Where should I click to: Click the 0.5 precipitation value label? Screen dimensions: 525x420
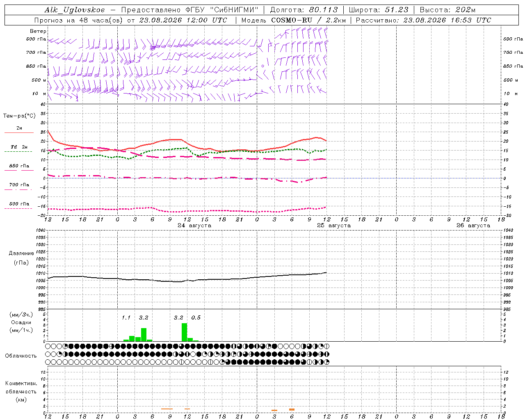[196, 317]
